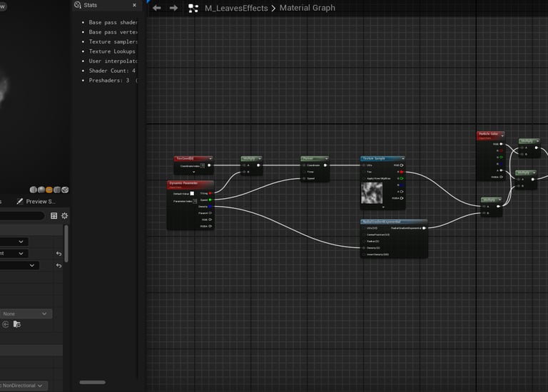Collapse the TexCoord node using its arrow

pos(210,158)
